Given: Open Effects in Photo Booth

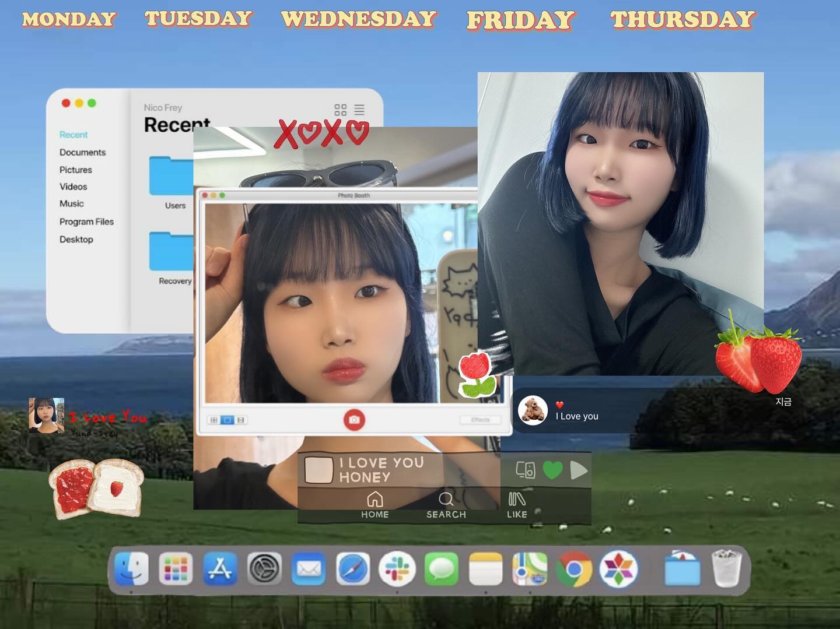Looking at the screenshot, I should pos(480,420).
